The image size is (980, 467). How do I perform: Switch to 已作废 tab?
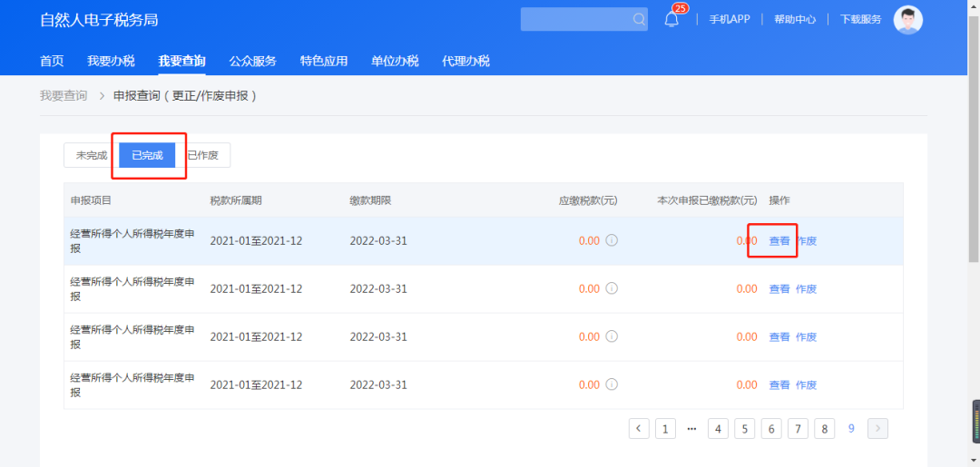(203, 155)
